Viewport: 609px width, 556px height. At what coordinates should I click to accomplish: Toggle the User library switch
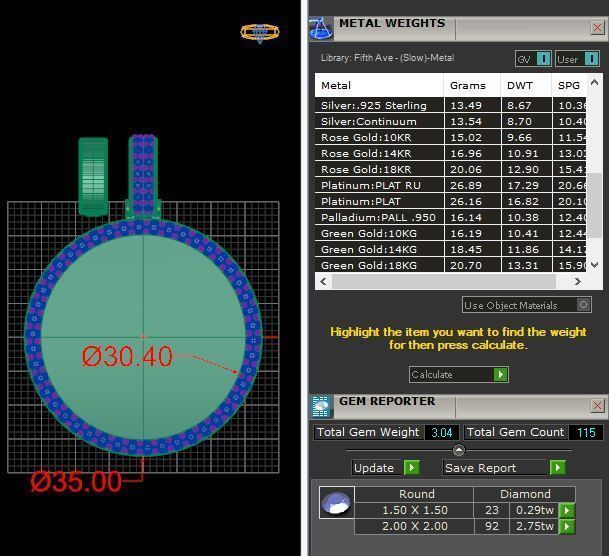592,59
